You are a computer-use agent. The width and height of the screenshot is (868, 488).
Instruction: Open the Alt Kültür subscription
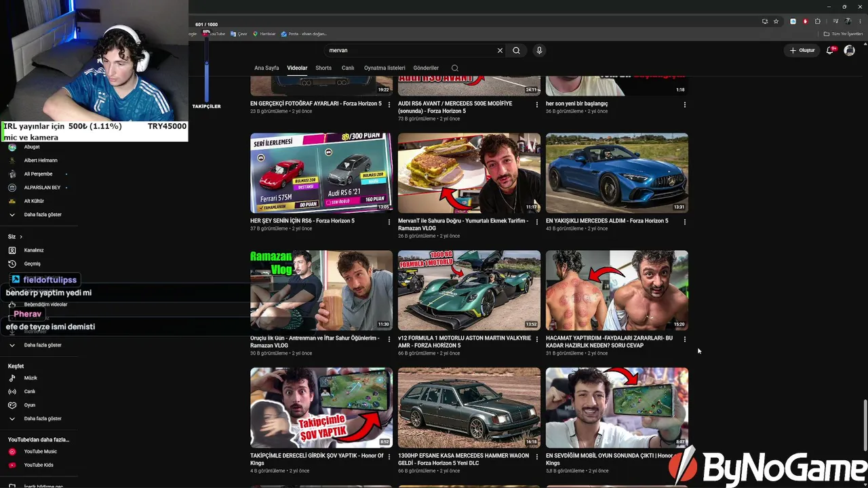click(x=34, y=201)
